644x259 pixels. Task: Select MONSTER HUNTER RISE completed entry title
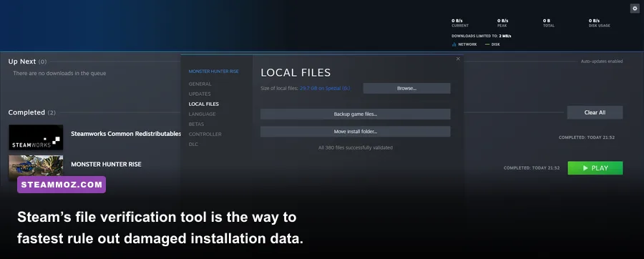click(106, 164)
